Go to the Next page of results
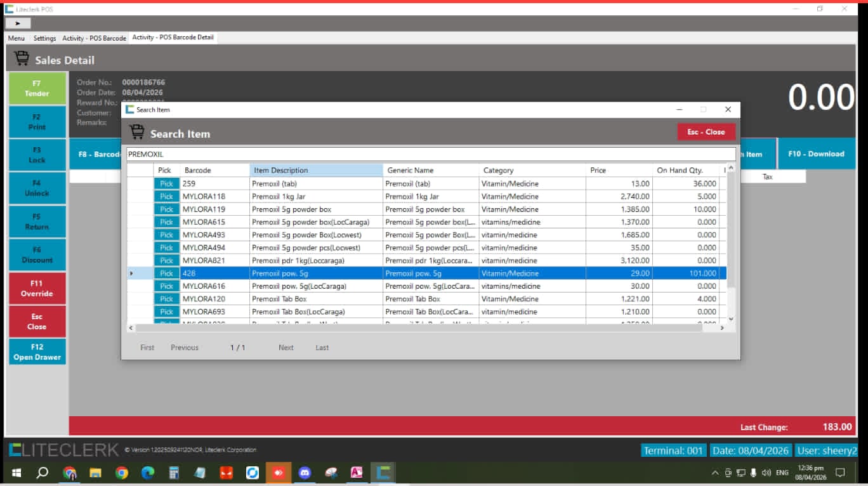868x486 pixels. pyautogui.click(x=286, y=348)
